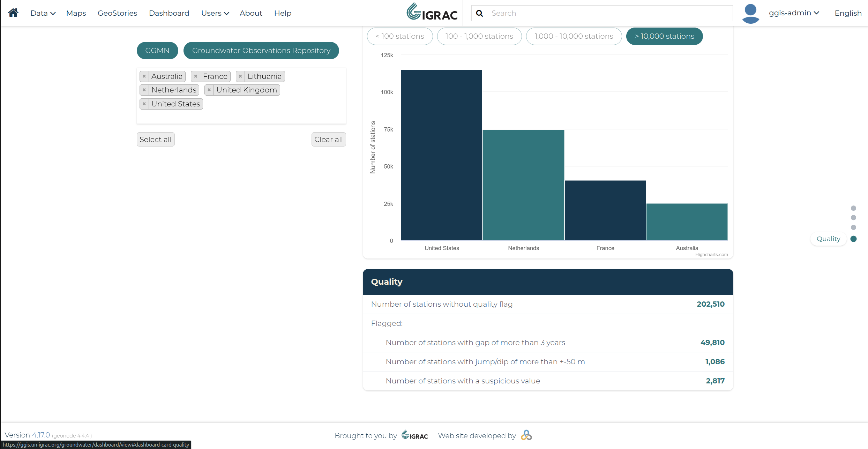
Task: Open the Maps menu item
Action: tap(76, 13)
